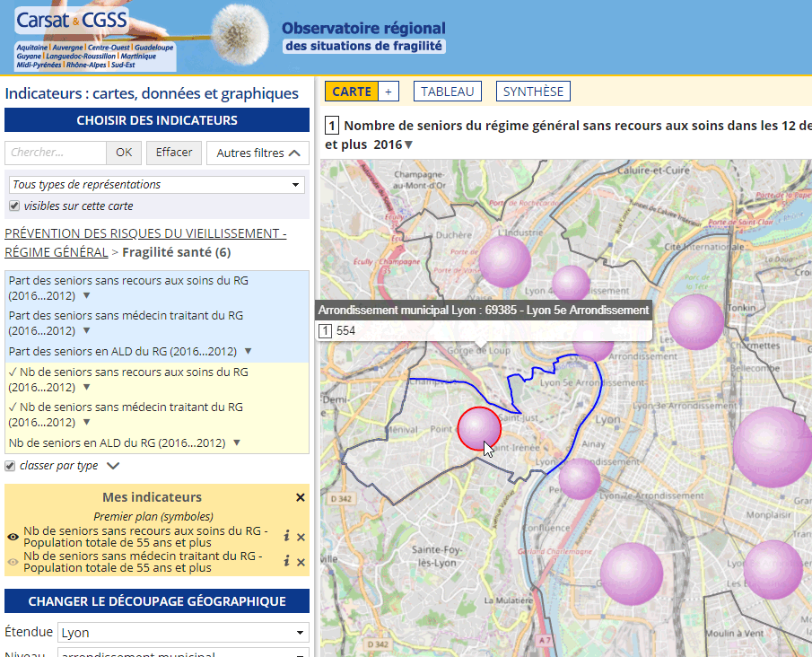Click the OK search button
Screen dimensions: 812x657
click(x=124, y=153)
